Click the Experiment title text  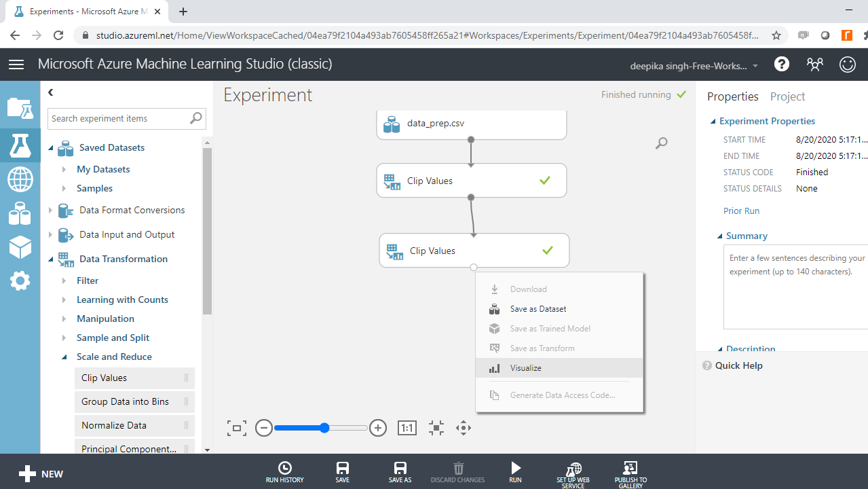[268, 95]
